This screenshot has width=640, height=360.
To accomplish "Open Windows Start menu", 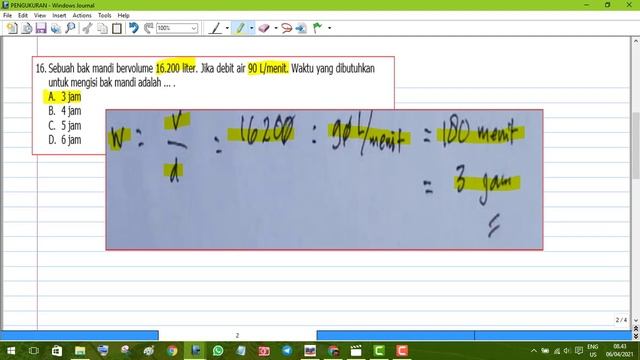I will (11, 351).
